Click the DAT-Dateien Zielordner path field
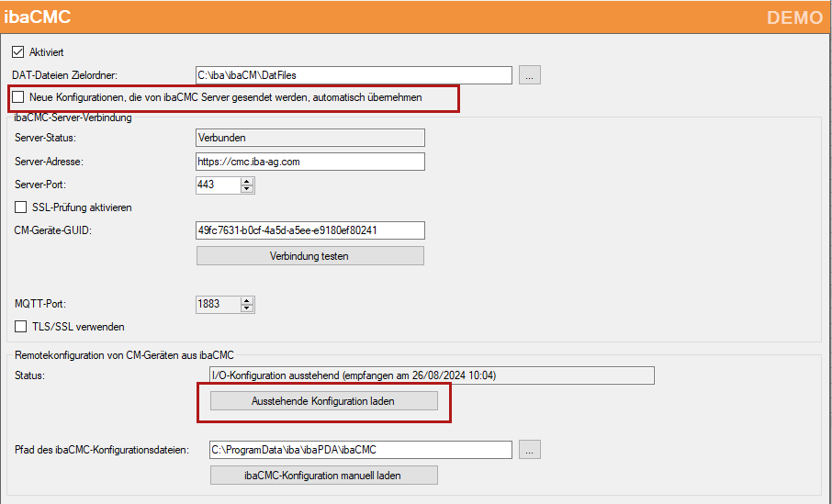The height and width of the screenshot is (504, 832). [354, 75]
